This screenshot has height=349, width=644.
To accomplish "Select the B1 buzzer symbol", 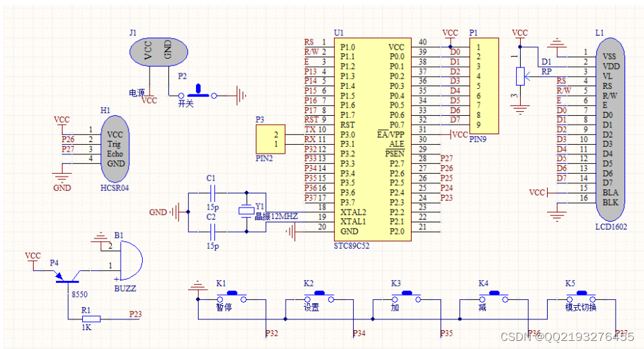I will point(131,261).
